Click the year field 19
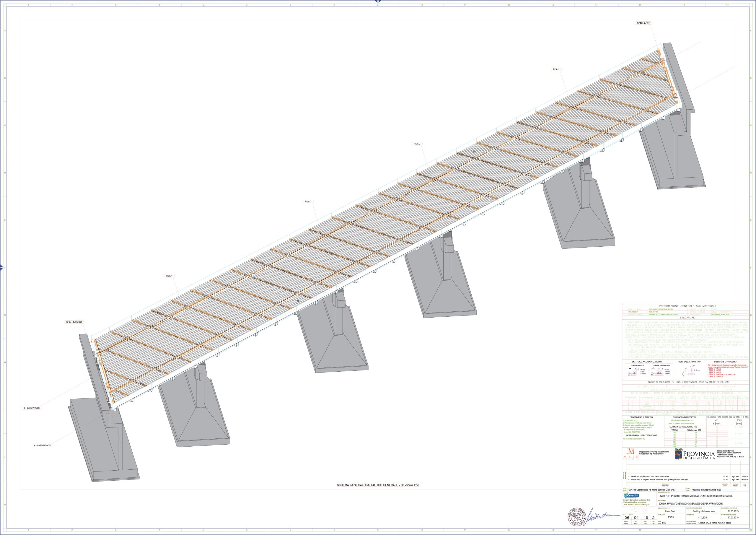This screenshot has height=535, width=756. click(x=646, y=518)
